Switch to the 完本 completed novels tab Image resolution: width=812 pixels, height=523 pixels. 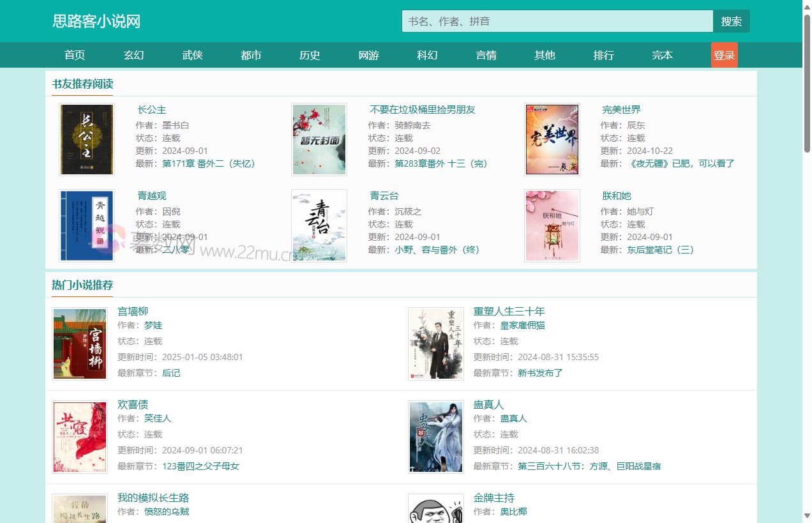pyautogui.click(x=662, y=55)
